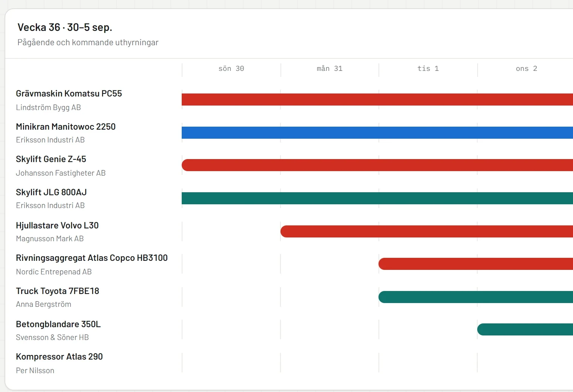The height and width of the screenshot is (392, 573).
Task: Select the 'Truck Toyota 7FBE18' label
Action: (57, 291)
